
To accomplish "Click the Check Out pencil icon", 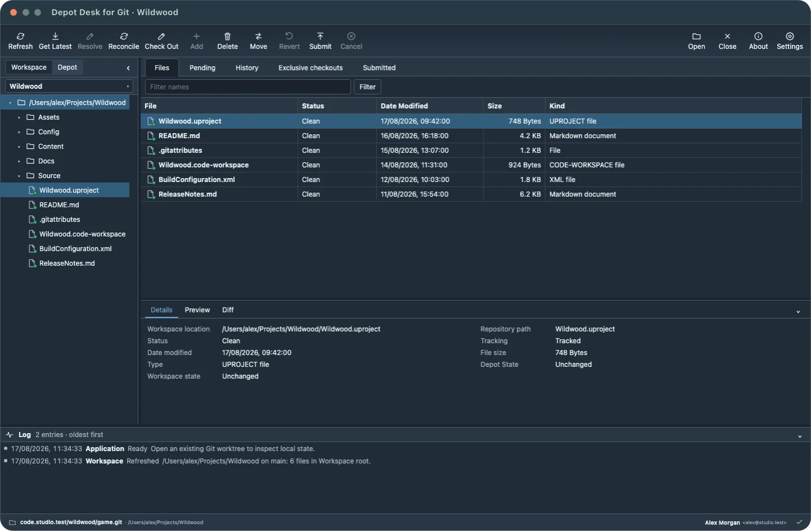I will pyautogui.click(x=161, y=37).
